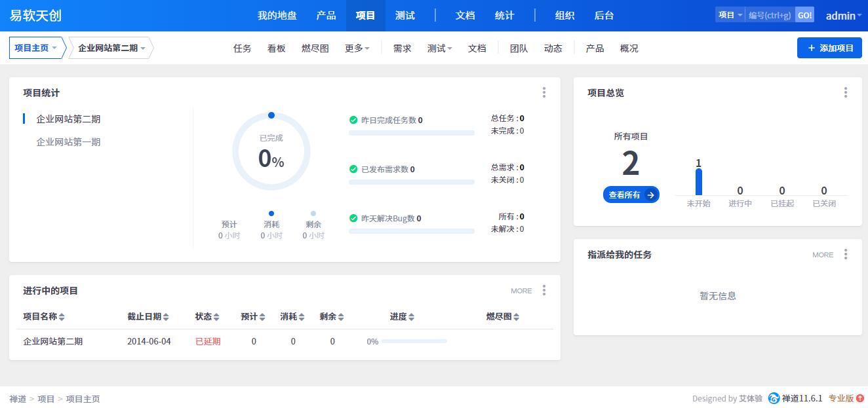Switch to the 任务 tab

point(243,48)
